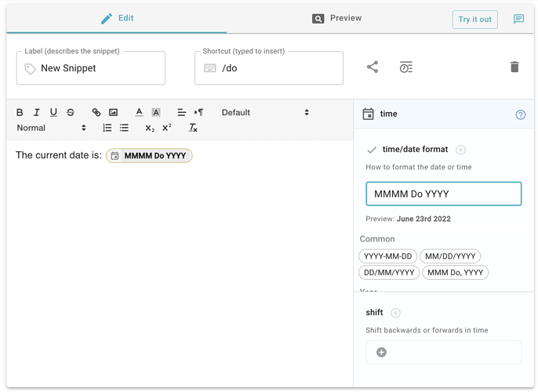This screenshot has width=538, height=392.
Task: Choose the YYYY-MM-DD common format
Action: (387, 256)
